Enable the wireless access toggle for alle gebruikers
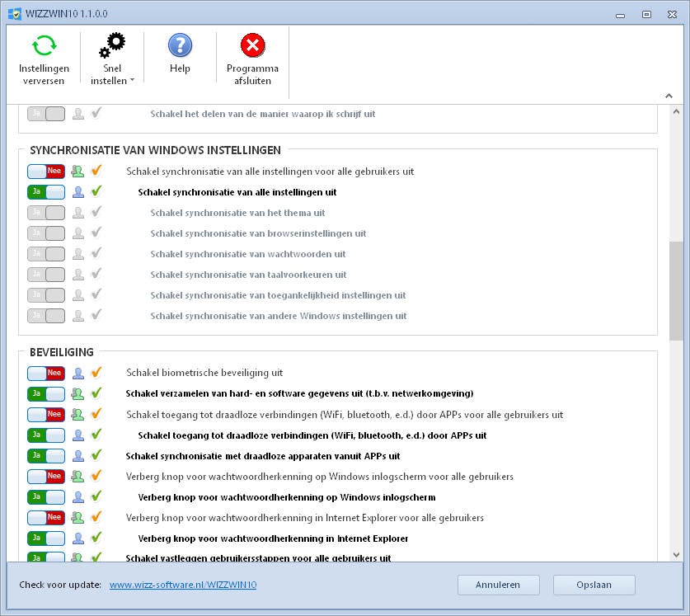Viewport: 690px width, 616px height. pos(45,414)
